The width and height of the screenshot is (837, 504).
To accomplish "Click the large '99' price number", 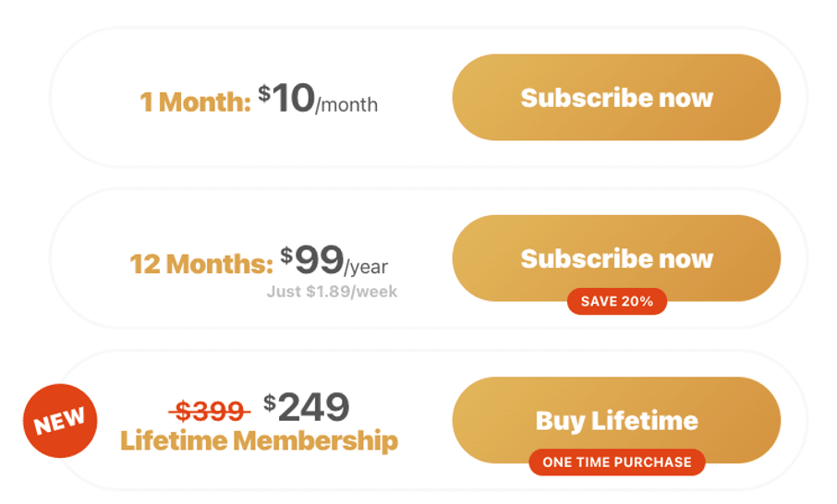I will (x=320, y=260).
